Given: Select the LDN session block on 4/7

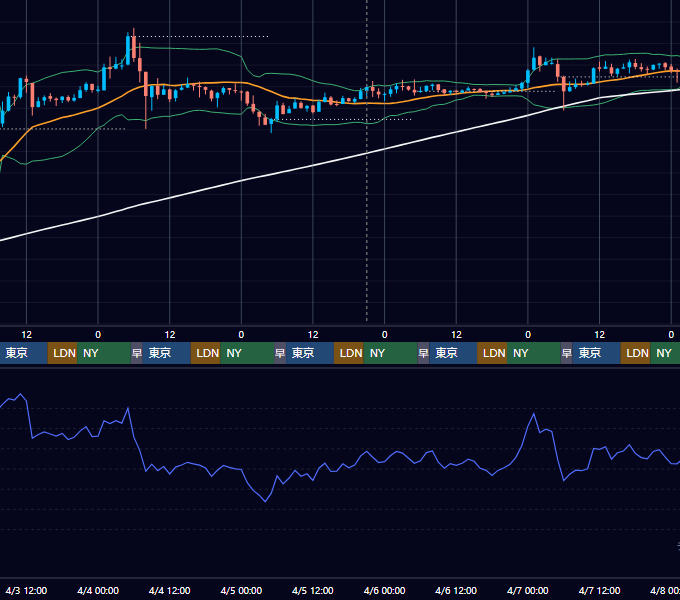Looking at the screenshot, I should click(635, 353).
